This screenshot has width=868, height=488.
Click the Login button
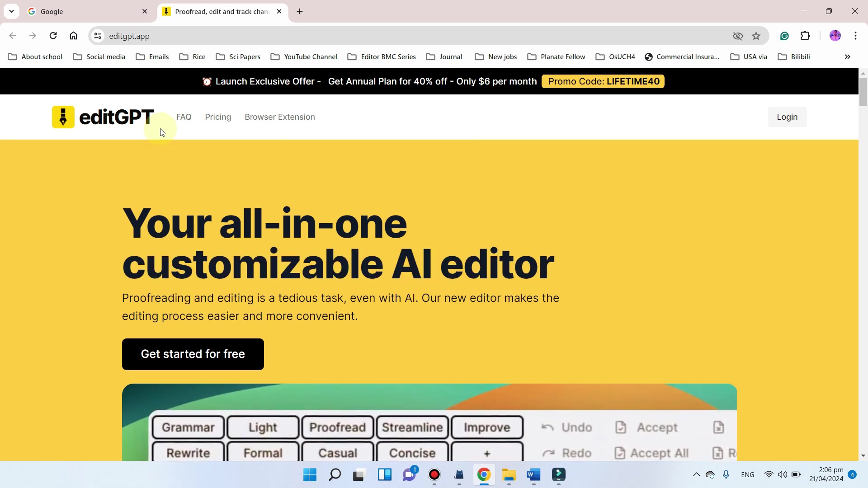[x=787, y=117]
